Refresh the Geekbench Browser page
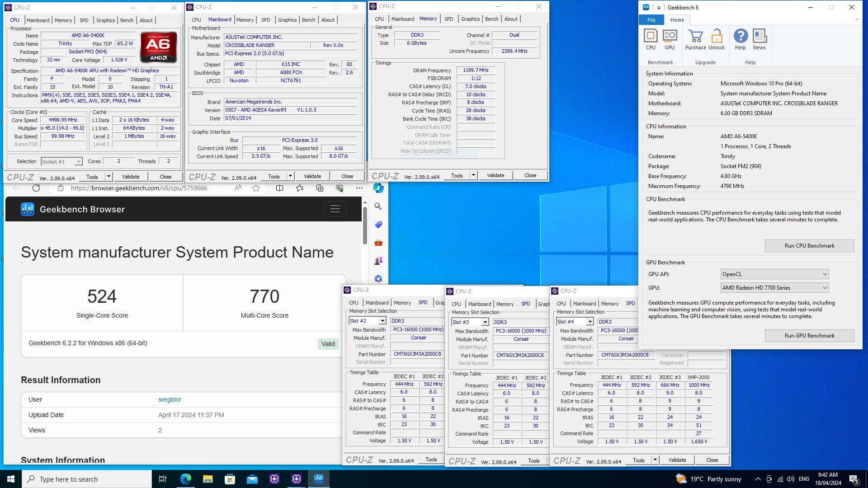 coord(36,188)
